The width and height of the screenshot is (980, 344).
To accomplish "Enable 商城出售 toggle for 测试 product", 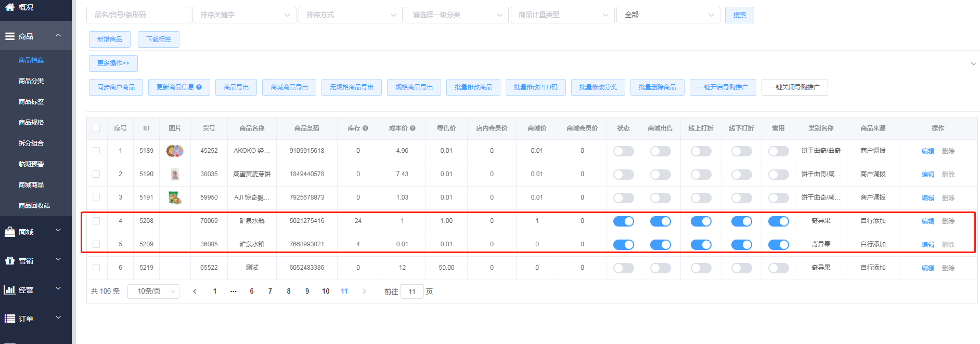I will tap(660, 268).
